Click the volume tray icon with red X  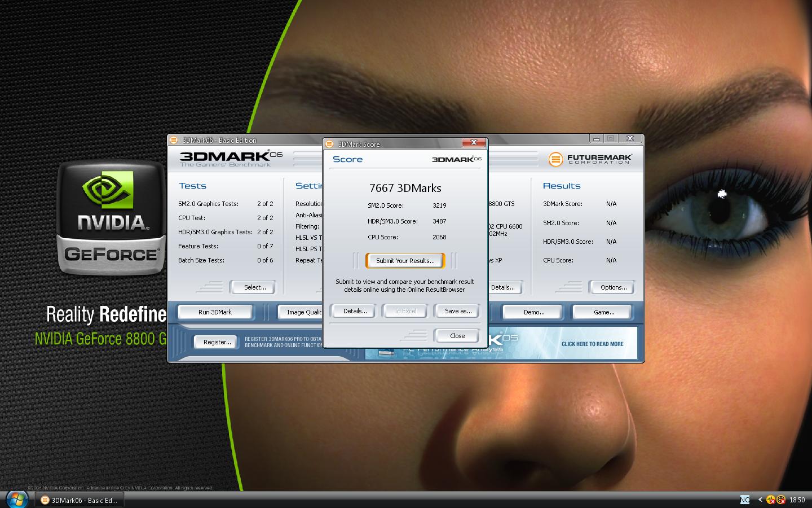pos(771,500)
